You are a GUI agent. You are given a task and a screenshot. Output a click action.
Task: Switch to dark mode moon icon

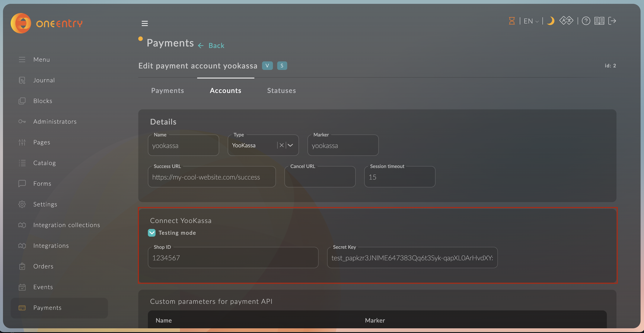coord(551,21)
